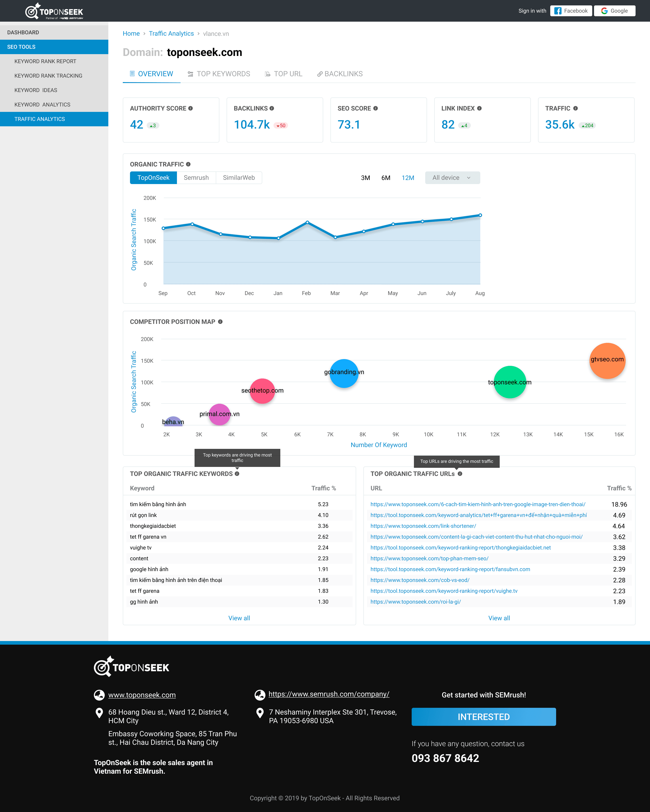This screenshot has width=650, height=812.
Task: Open the cob-vs-eod URL link
Action: [x=420, y=580]
